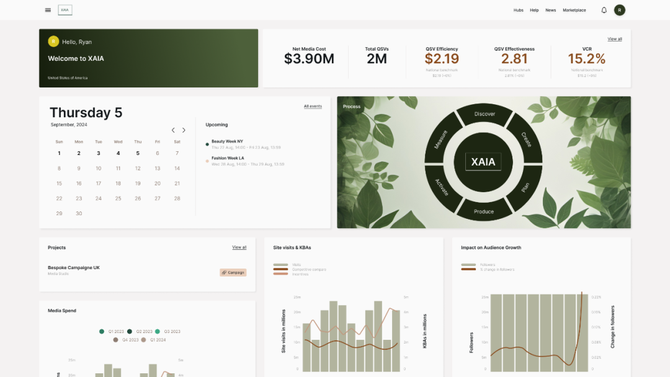Toggle Q1 2023 legend in Media Spend
Viewport: 670px width, 377px height.
coord(112,331)
